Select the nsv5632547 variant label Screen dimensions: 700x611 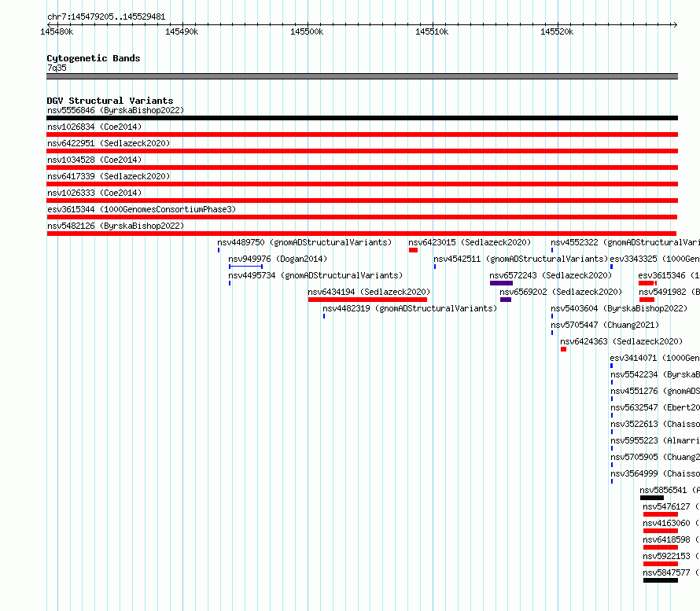point(655,407)
